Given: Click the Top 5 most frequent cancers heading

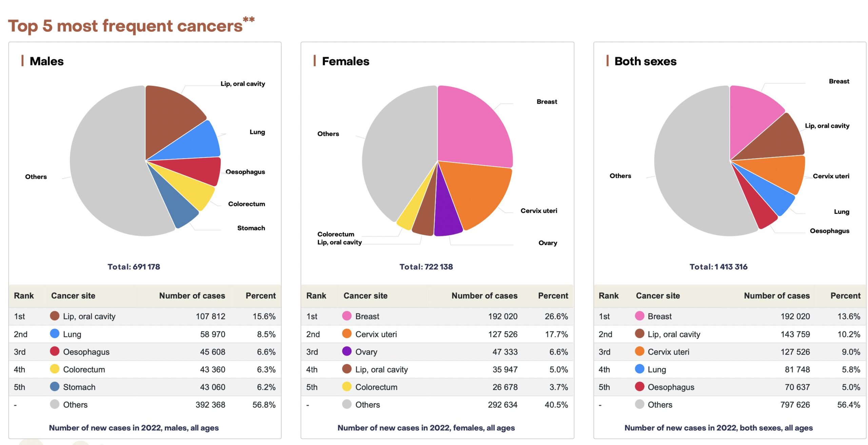Looking at the screenshot, I should click(125, 26).
